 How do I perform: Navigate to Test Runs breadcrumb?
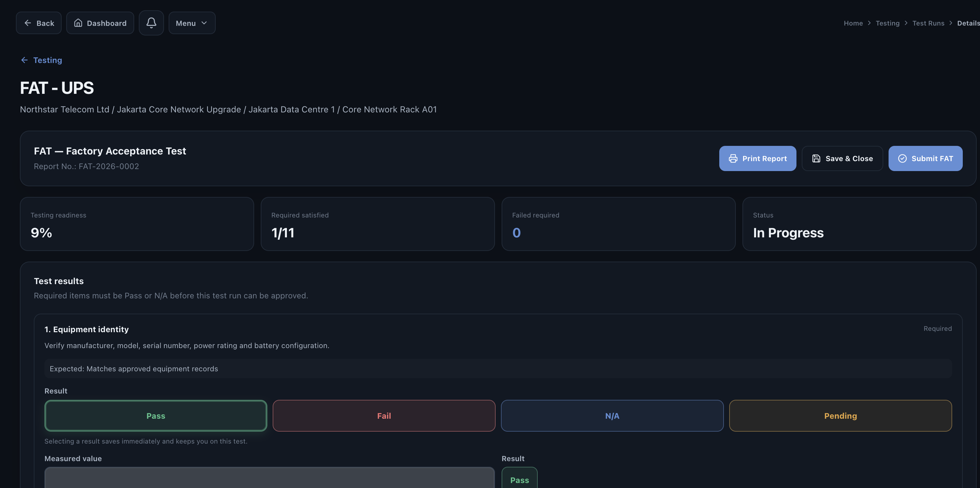point(928,23)
